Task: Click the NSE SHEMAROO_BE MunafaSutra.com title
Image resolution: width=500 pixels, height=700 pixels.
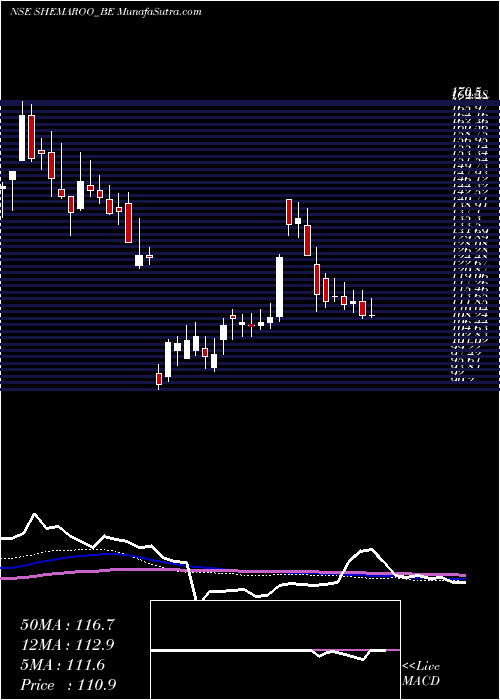Action: point(105,12)
